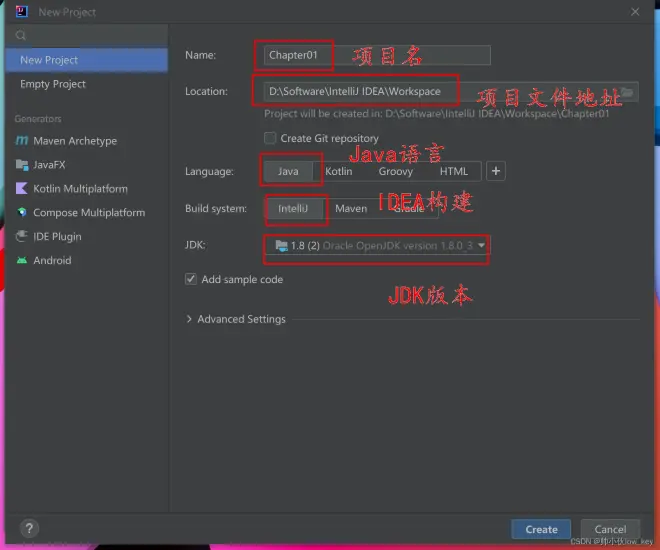Select New Project in the sidebar
Image resolution: width=660 pixels, height=550 pixels.
coord(86,60)
